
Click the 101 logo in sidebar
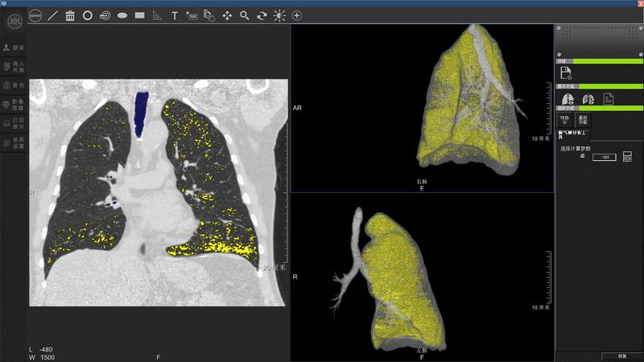(x=14, y=21)
